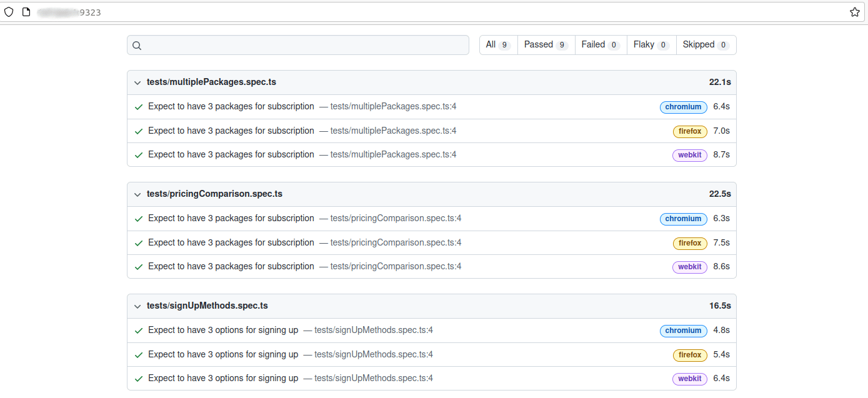Screen dimensions: 868x398
Task: Click the page info icon beside the URL
Action: click(26, 12)
